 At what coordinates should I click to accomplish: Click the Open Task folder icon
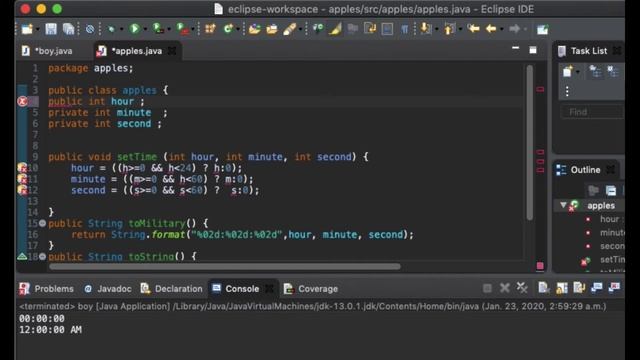click(x=271, y=29)
